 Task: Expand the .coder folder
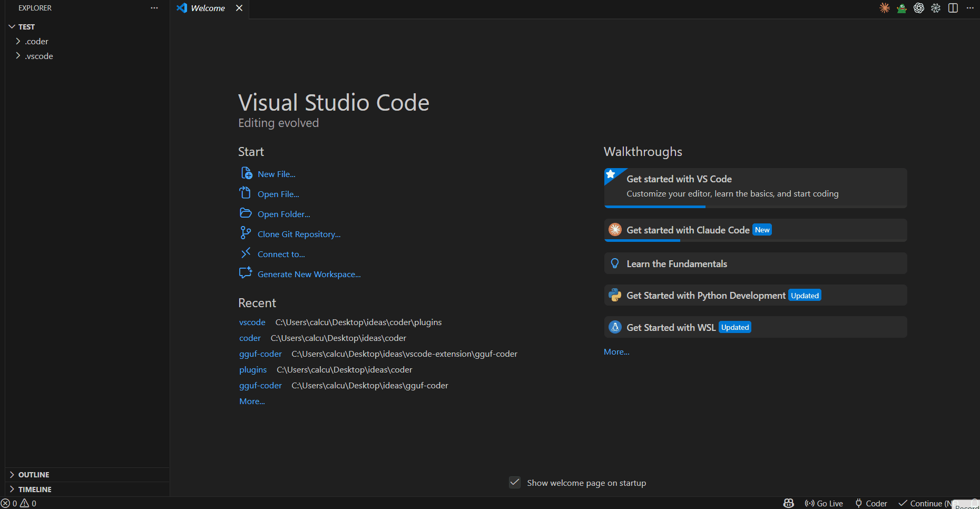pos(37,41)
